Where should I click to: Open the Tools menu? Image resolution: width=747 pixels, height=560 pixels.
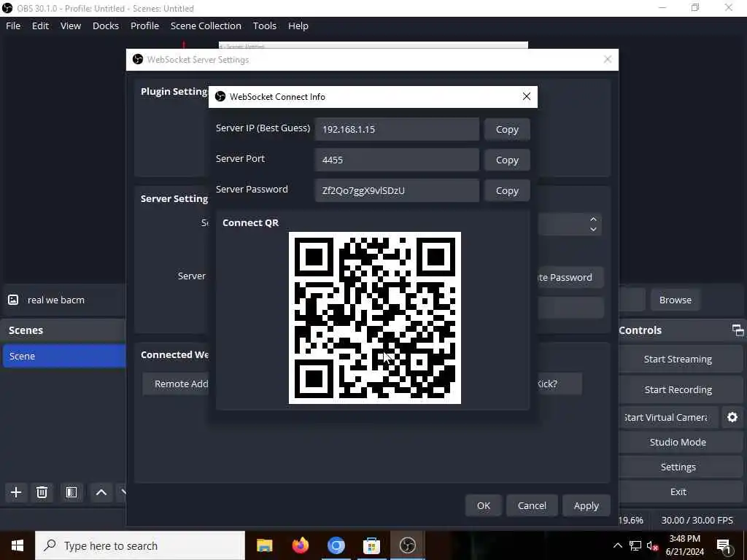click(x=264, y=26)
